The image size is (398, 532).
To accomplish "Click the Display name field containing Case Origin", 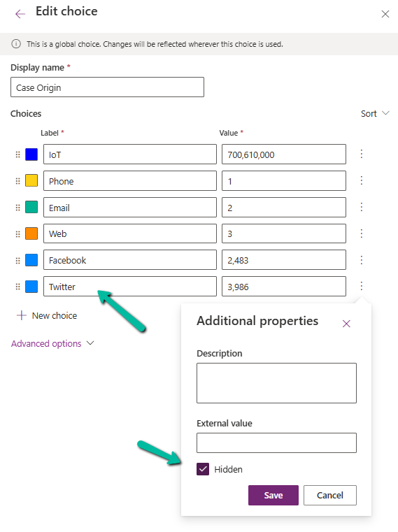I will [107, 87].
